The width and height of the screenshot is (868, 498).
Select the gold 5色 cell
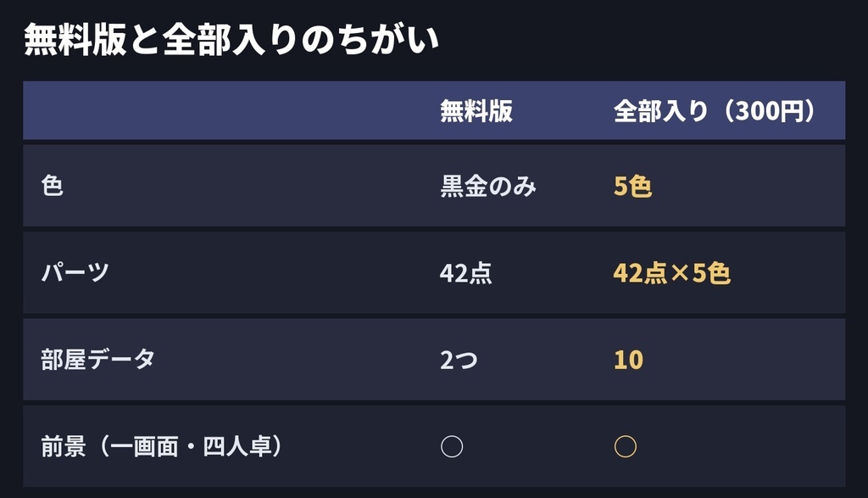(632, 186)
